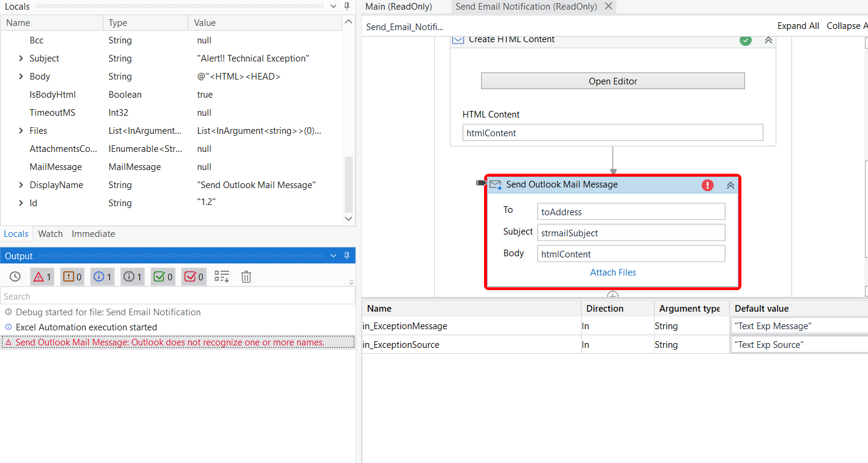
Task: Click the Open Editor button
Action: (612, 81)
